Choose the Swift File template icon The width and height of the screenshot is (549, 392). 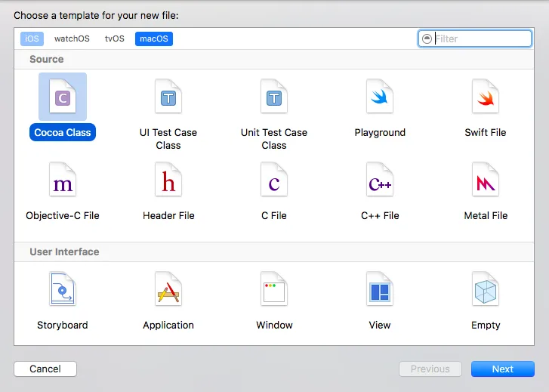click(486, 97)
